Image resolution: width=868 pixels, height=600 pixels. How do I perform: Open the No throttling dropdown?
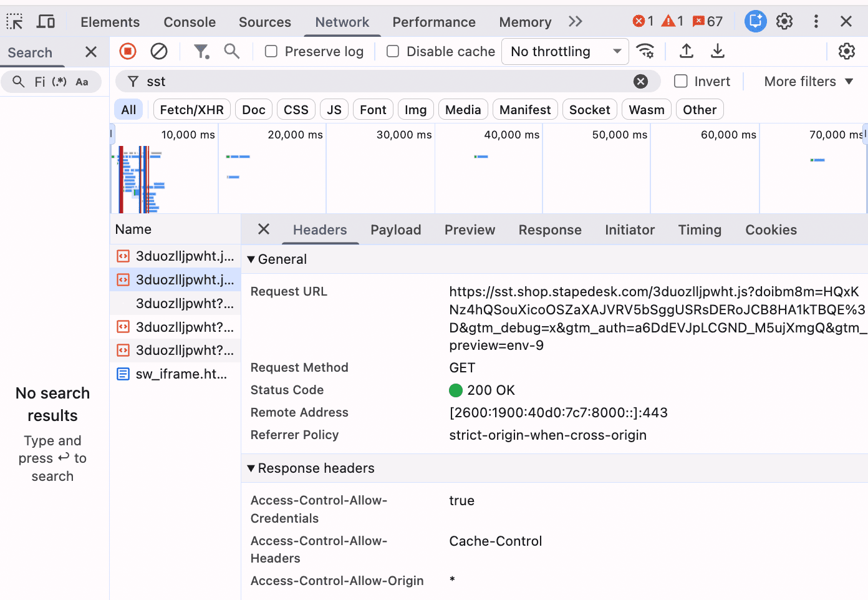click(564, 51)
